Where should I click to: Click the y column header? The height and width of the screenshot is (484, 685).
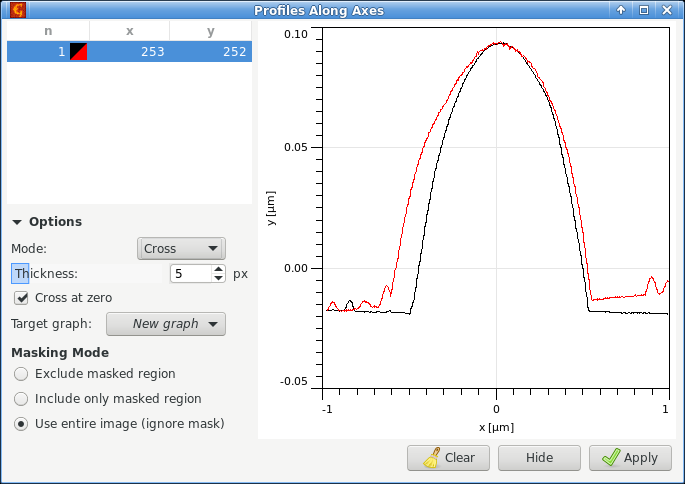point(210,31)
